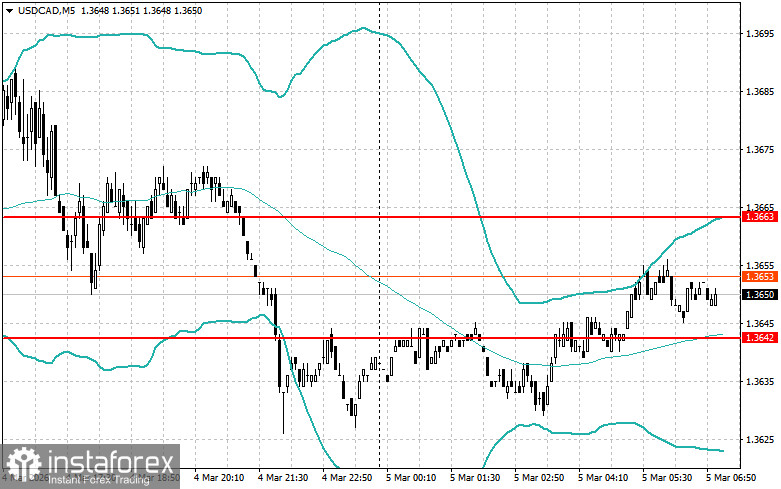The height and width of the screenshot is (489, 781).
Task: Select the red 1.3642 price level label
Action: point(760,338)
